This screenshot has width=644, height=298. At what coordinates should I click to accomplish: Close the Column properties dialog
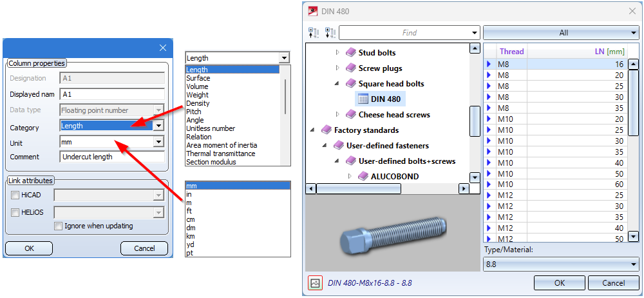click(x=163, y=48)
